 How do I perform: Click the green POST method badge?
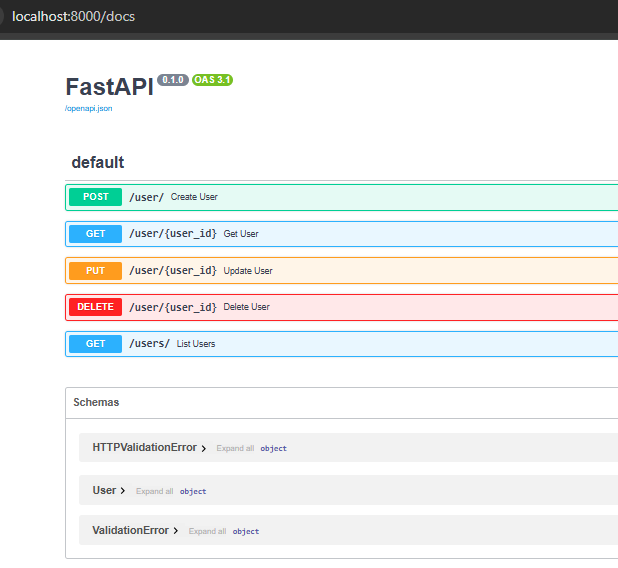pyautogui.click(x=96, y=197)
